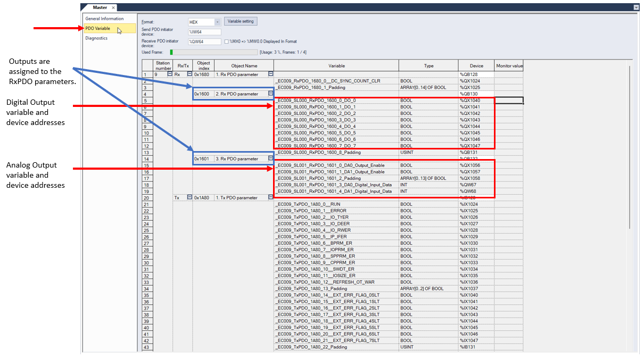Select row header number 20
The image size is (644, 358).
[x=147, y=198]
